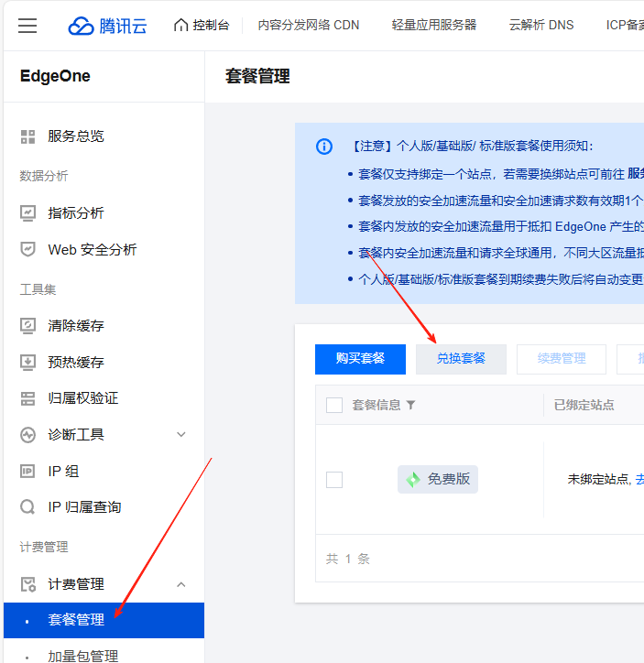This screenshot has width=644, height=663.
Task: Click the 免费版 plan tag
Action: [x=438, y=479]
